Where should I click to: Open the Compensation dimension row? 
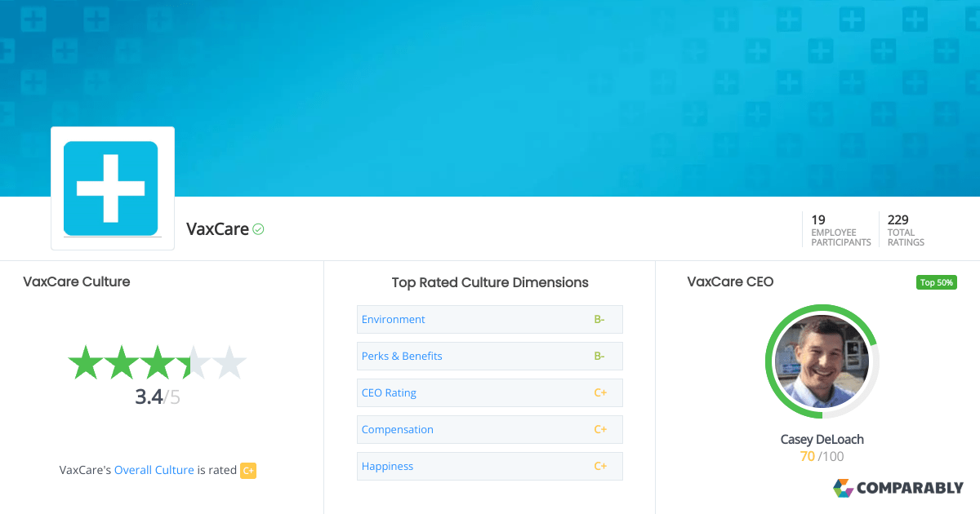pos(490,429)
